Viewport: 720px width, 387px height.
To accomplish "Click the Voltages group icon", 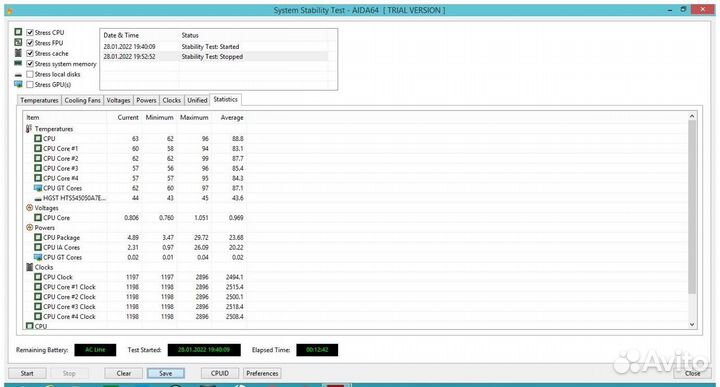I will 29,208.
